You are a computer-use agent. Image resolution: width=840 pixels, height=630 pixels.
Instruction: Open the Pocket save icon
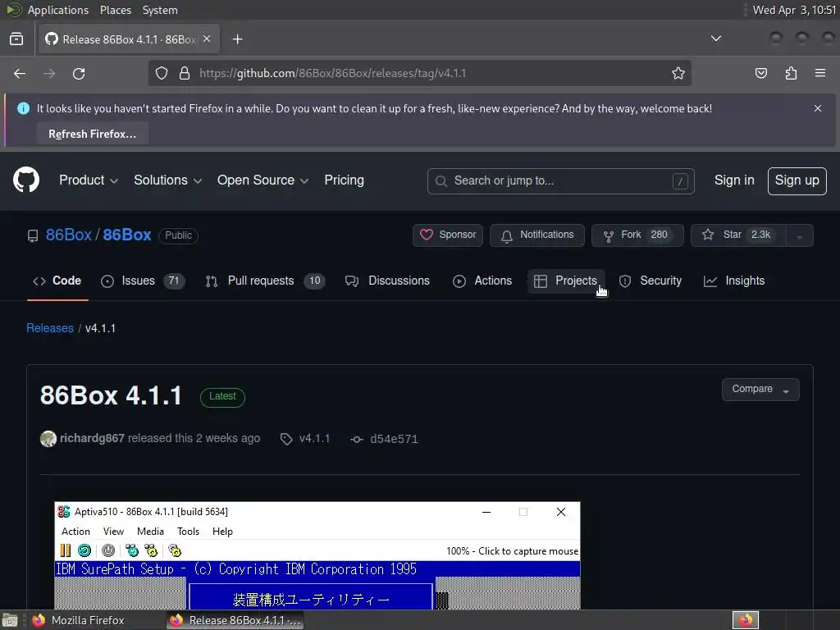point(760,73)
